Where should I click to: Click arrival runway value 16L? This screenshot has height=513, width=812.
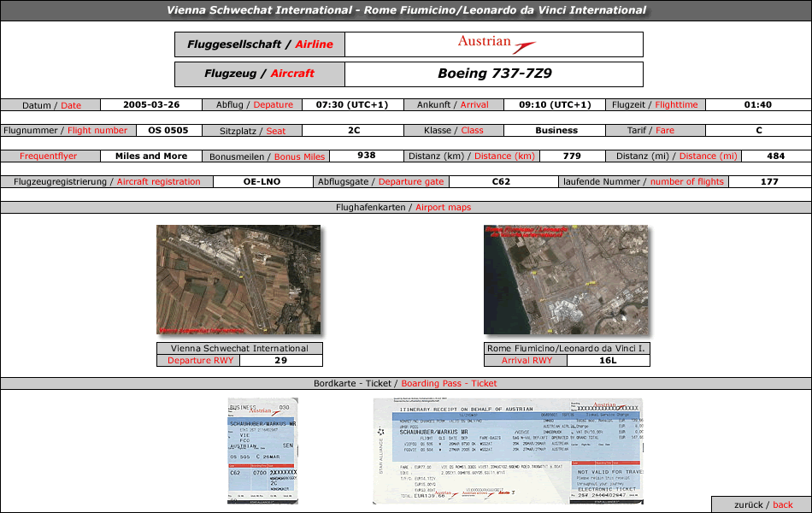(608, 360)
